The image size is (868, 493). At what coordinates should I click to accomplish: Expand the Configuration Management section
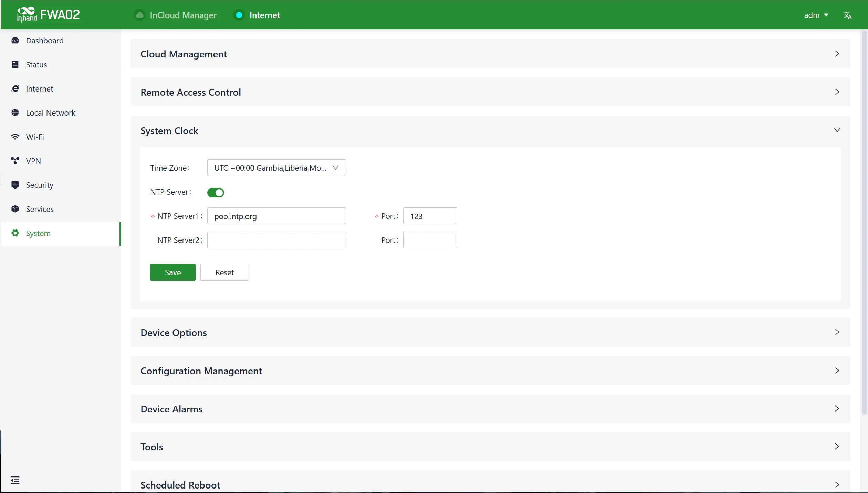490,371
